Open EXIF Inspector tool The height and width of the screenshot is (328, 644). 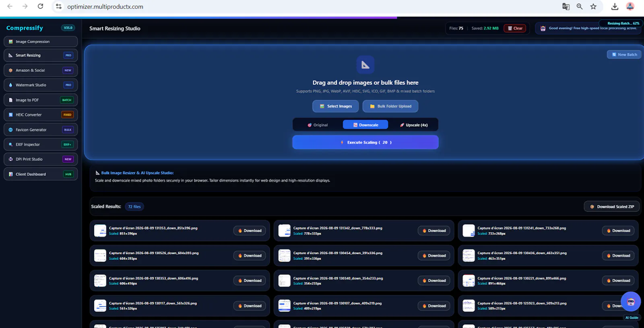[x=41, y=144]
